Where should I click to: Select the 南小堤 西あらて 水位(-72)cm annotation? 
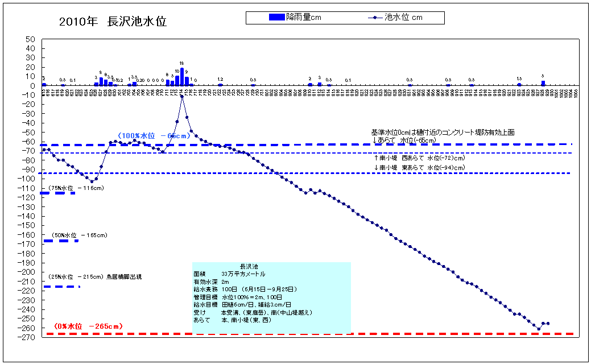tap(419, 158)
